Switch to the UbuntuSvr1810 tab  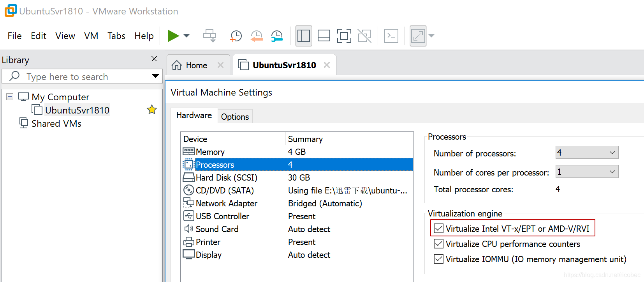284,65
